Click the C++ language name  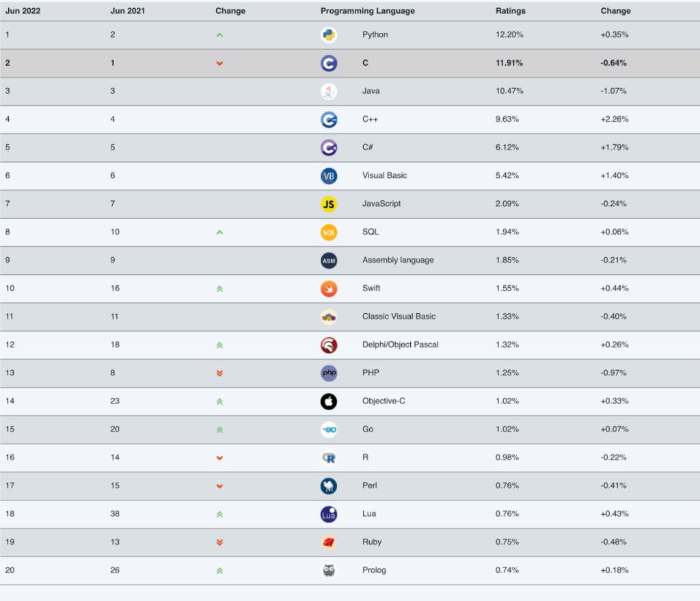pyautogui.click(x=371, y=119)
